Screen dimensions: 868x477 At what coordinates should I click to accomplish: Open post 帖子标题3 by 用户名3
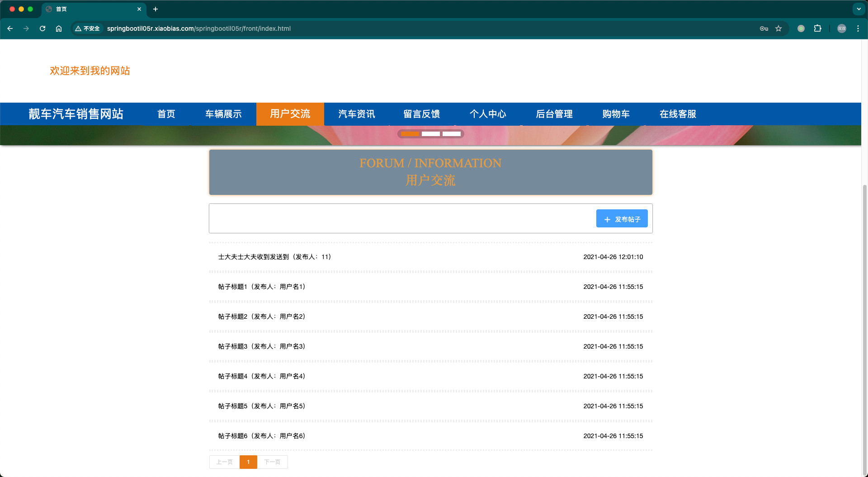[x=430, y=346]
